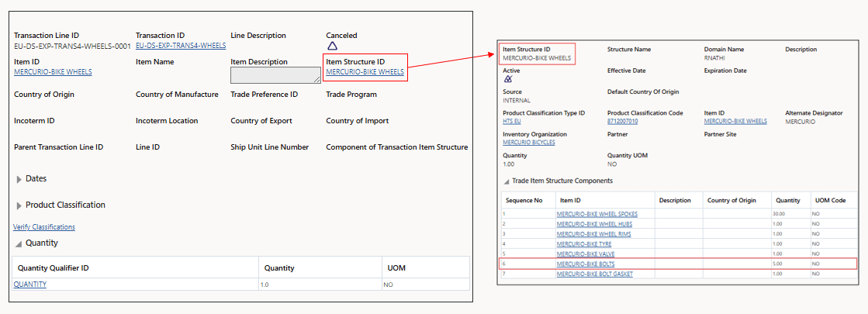The width and height of the screenshot is (868, 314).
Task: Open MERCURIO-BIKE VALVE component
Action: tap(584, 254)
